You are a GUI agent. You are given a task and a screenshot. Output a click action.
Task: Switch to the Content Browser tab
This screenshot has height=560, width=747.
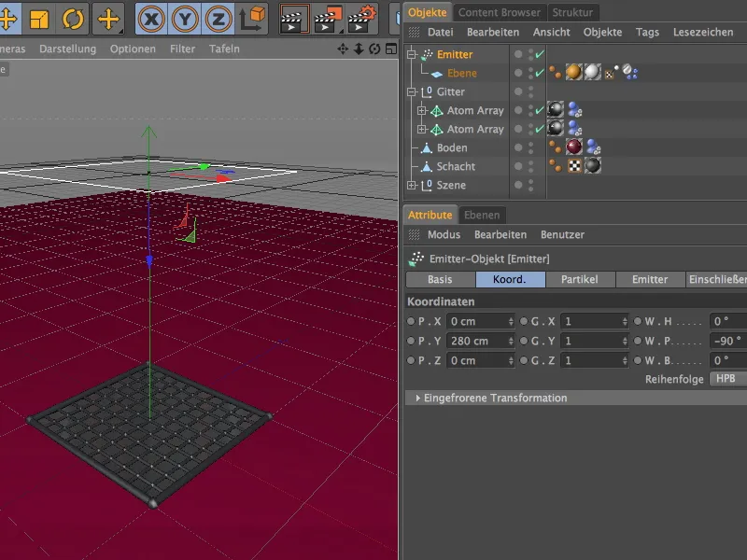(x=500, y=12)
